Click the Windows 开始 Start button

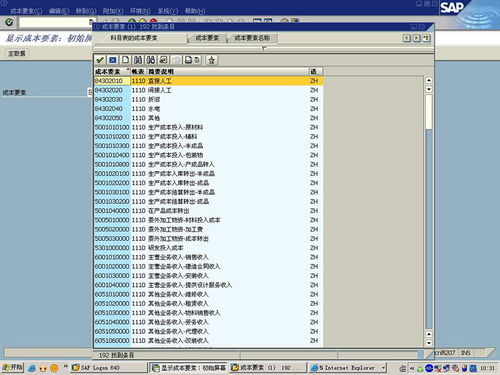(12, 368)
